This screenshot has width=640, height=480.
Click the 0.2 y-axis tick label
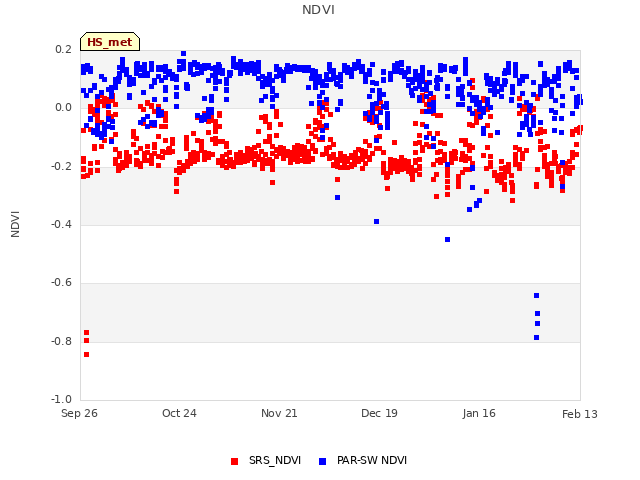pyautogui.click(x=63, y=49)
